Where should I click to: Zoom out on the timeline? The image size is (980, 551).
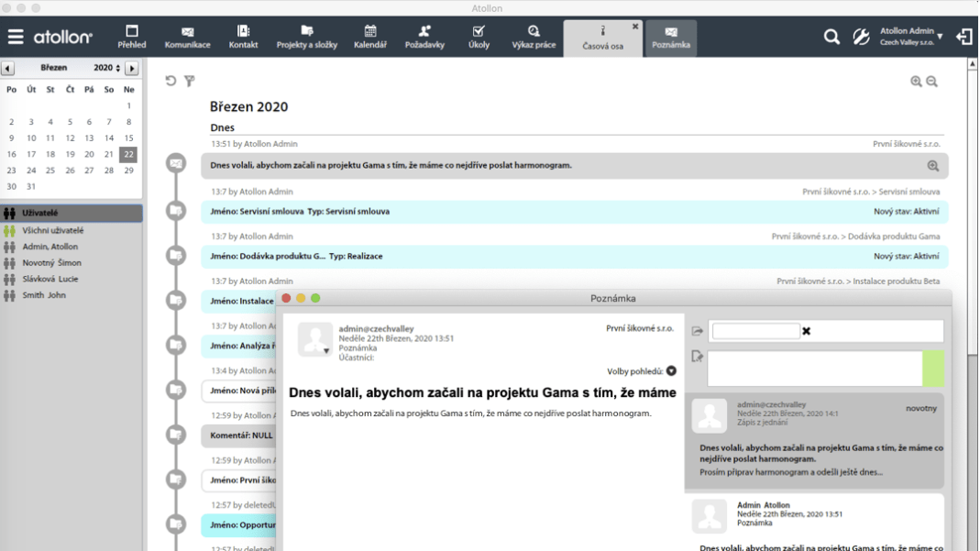[932, 82]
